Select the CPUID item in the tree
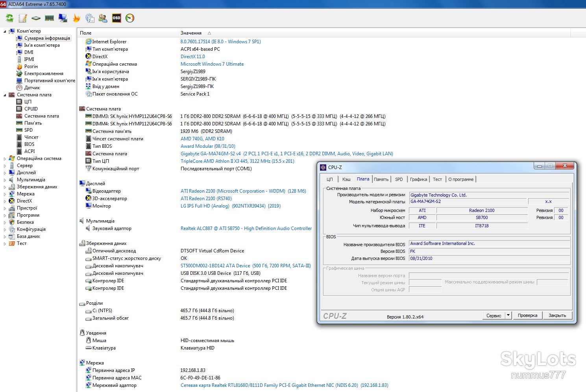 [x=31, y=109]
